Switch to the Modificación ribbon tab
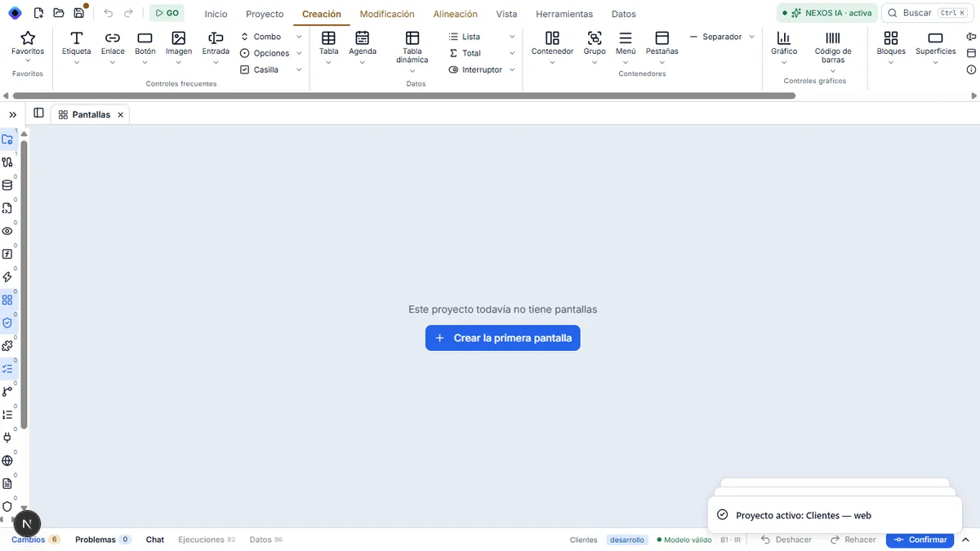 click(387, 14)
